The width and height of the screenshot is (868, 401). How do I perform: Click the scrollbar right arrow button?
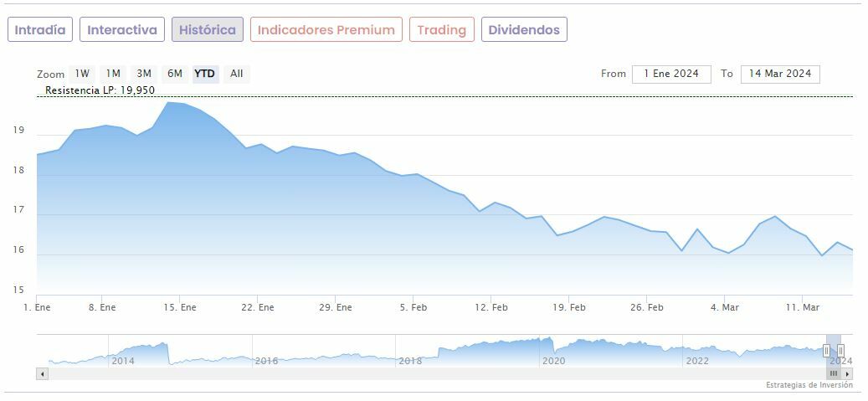tap(847, 373)
